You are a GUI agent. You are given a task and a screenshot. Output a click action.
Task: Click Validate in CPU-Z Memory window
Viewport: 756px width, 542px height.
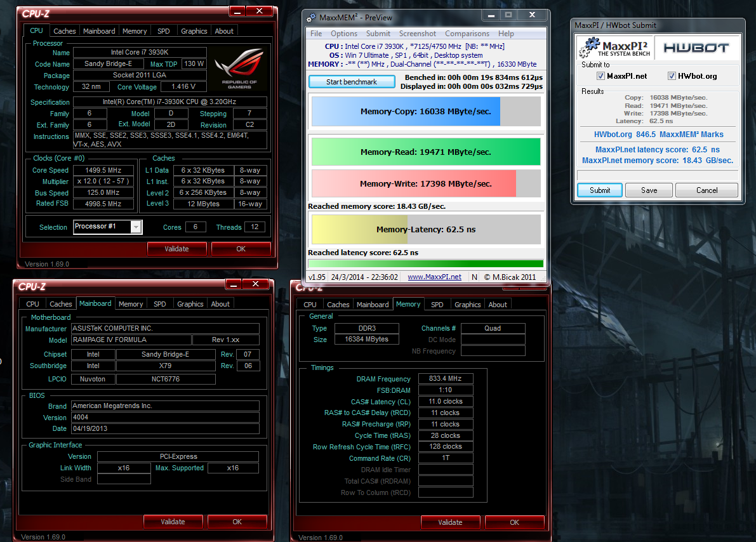[x=450, y=522]
